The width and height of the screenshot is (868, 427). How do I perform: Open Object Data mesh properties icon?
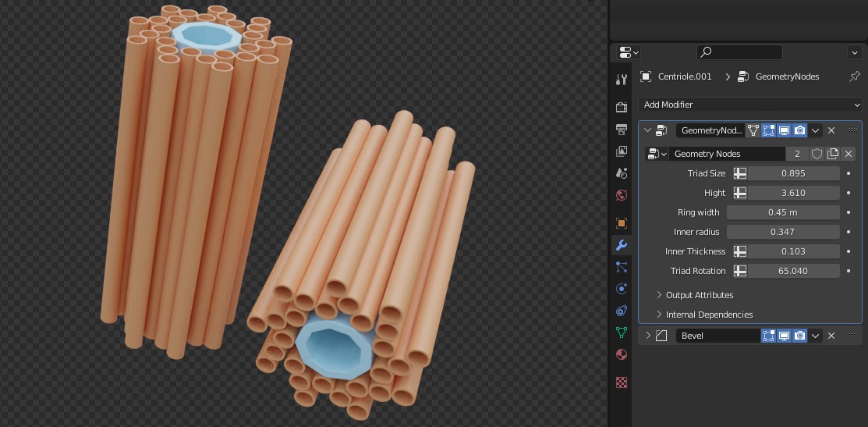coord(622,333)
